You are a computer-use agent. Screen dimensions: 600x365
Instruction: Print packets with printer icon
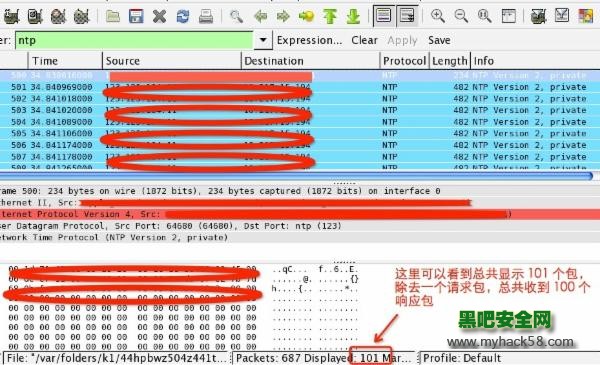[206, 16]
